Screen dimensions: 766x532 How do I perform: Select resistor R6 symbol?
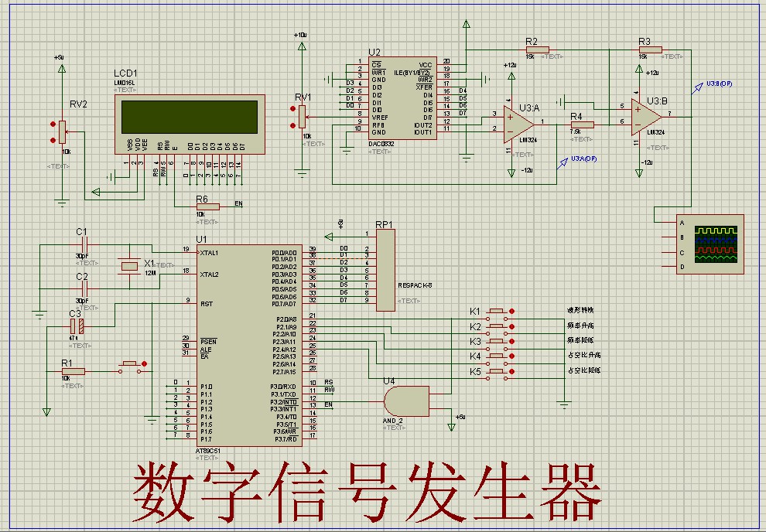coord(207,207)
